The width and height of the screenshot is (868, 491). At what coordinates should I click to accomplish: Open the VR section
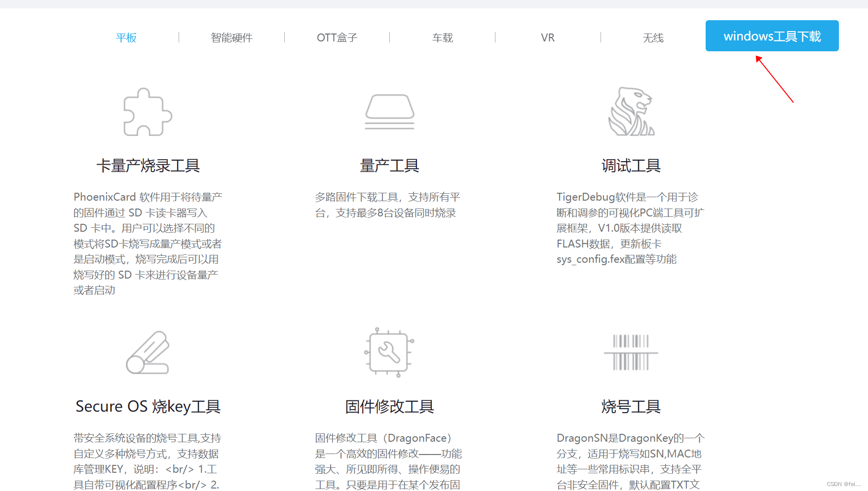[548, 37]
